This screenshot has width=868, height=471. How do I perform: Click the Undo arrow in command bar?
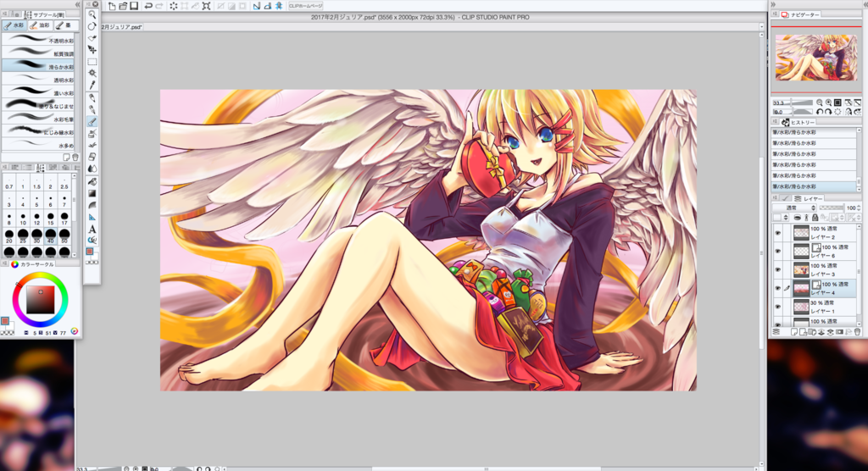coord(147,6)
